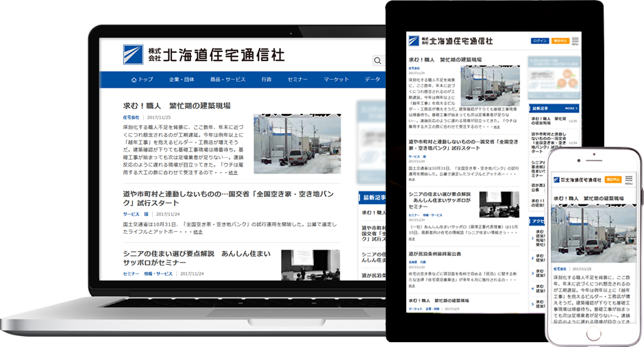The height and width of the screenshot is (347, 644).
Task: Click the blurred sidebar banner on the tablet
Action: (554, 78)
